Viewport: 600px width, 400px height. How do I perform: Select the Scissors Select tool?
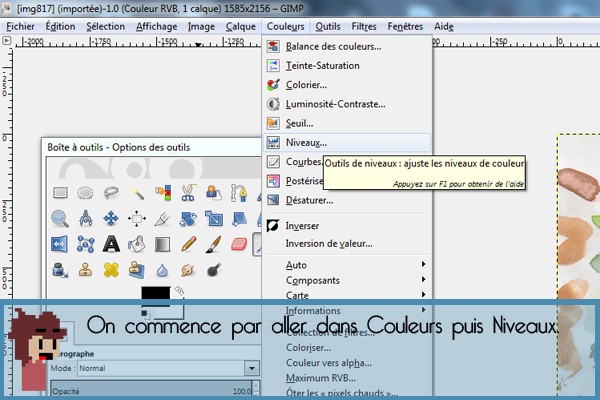click(x=188, y=193)
